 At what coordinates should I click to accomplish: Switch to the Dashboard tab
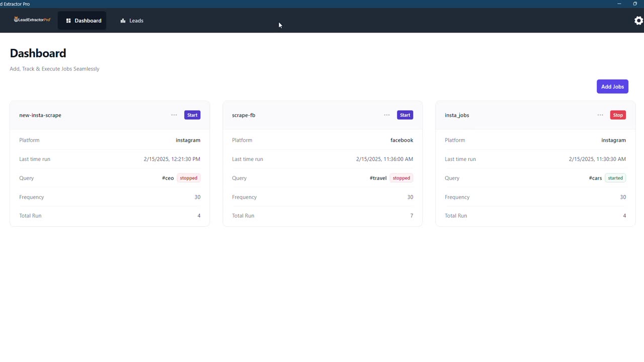[82, 21]
